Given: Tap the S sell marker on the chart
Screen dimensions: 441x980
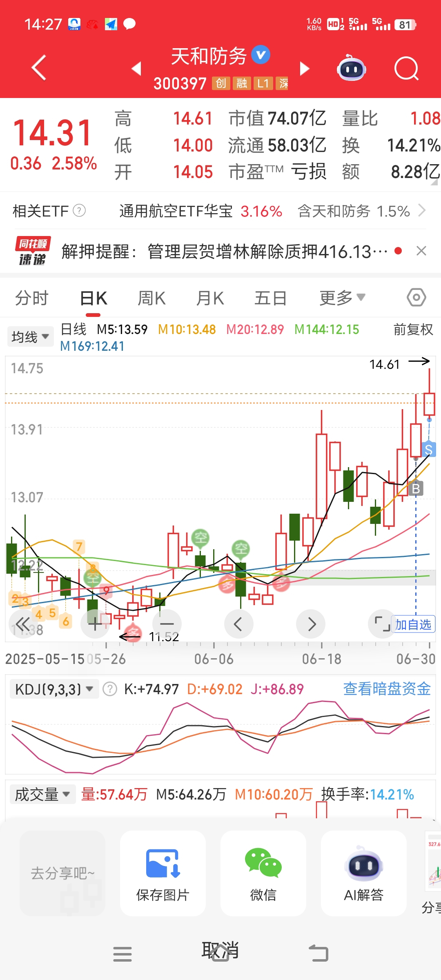Looking at the screenshot, I should (428, 450).
